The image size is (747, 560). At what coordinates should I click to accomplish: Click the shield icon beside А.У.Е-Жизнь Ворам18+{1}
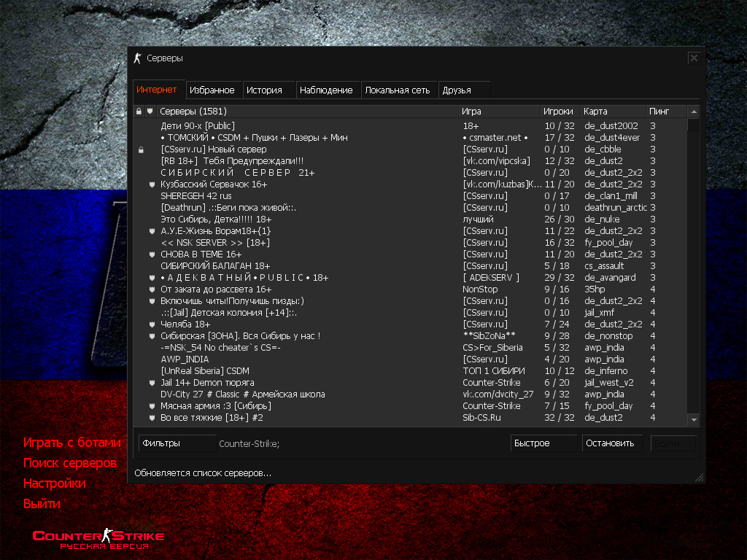tap(152, 231)
